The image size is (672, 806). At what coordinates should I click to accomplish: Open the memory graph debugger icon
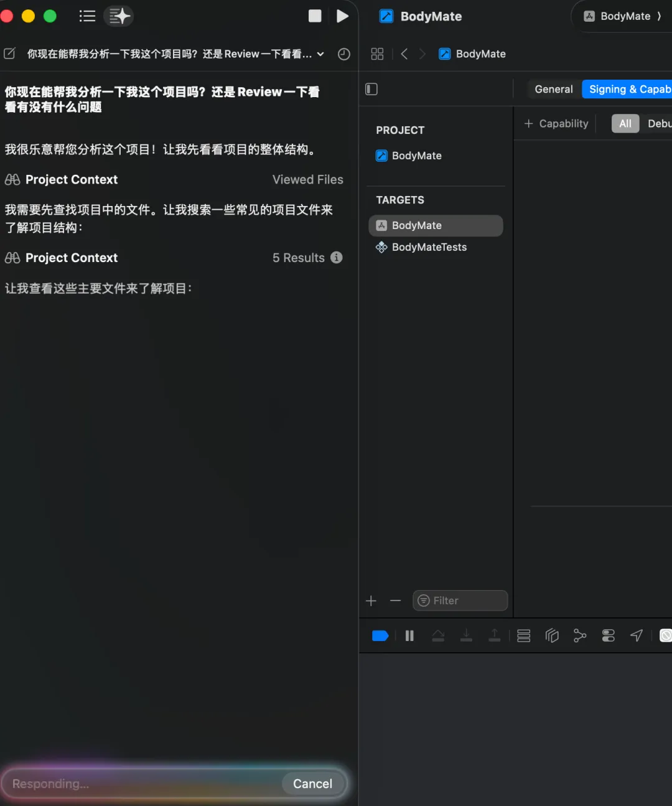580,635
